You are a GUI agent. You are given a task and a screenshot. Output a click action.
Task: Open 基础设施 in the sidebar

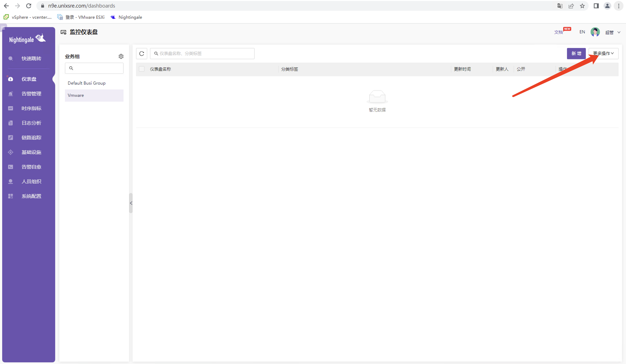point(29,152)
